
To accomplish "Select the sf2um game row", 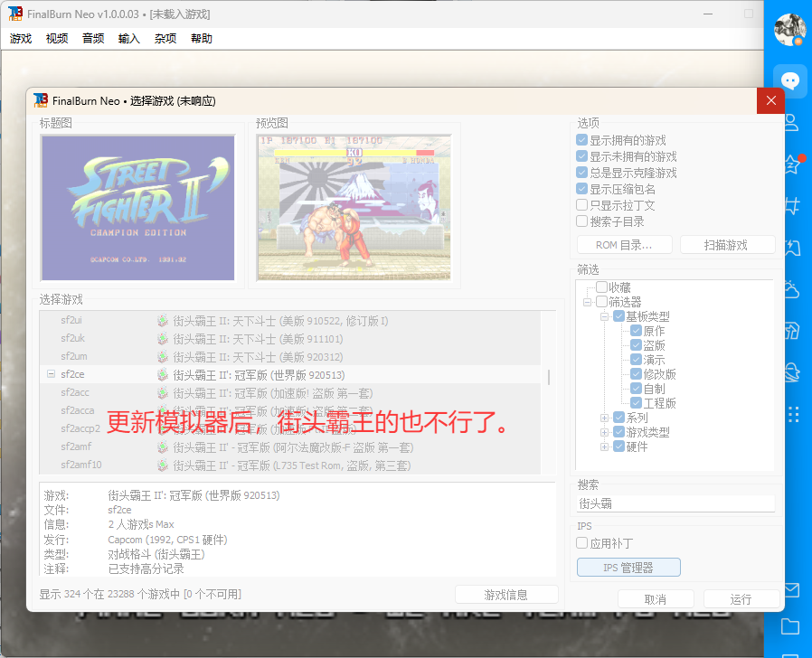I will click(x=290, y=357).
